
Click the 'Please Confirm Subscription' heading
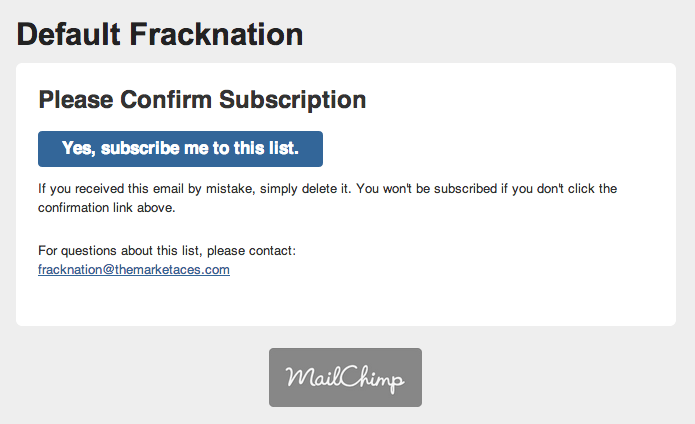point(202,100)
